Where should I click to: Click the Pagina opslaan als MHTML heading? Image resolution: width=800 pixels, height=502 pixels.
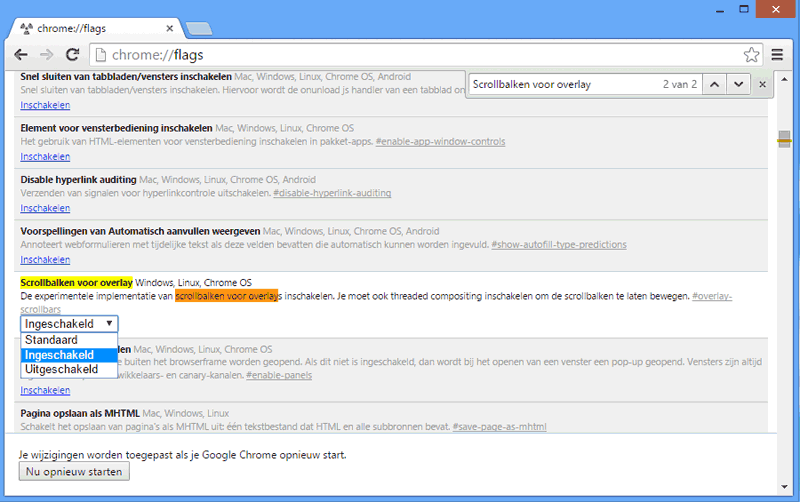point(80,413)
